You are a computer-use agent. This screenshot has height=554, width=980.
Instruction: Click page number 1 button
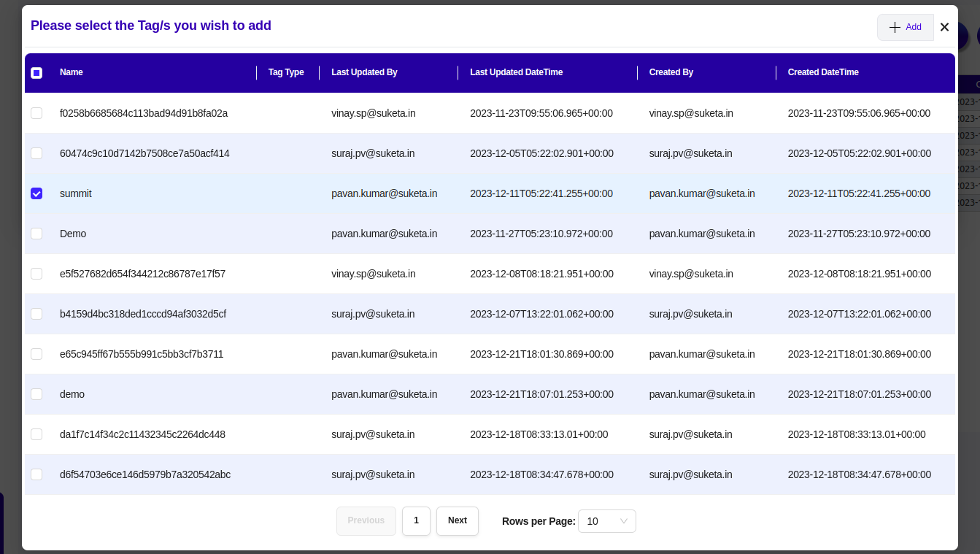pos(416,521)
